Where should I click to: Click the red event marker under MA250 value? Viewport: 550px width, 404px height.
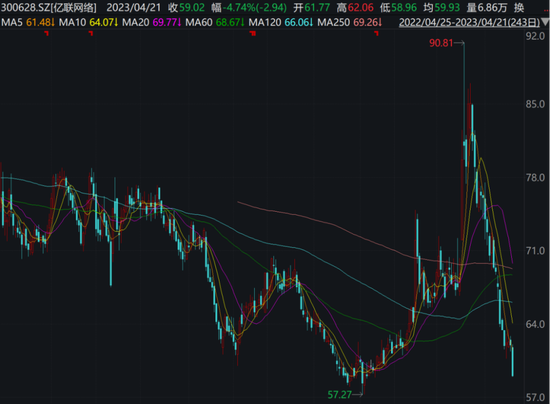click(x=376, y=33)
